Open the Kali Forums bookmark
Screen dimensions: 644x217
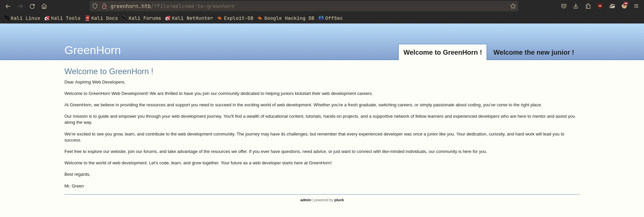pyautogui.click(x=141, y=18)
